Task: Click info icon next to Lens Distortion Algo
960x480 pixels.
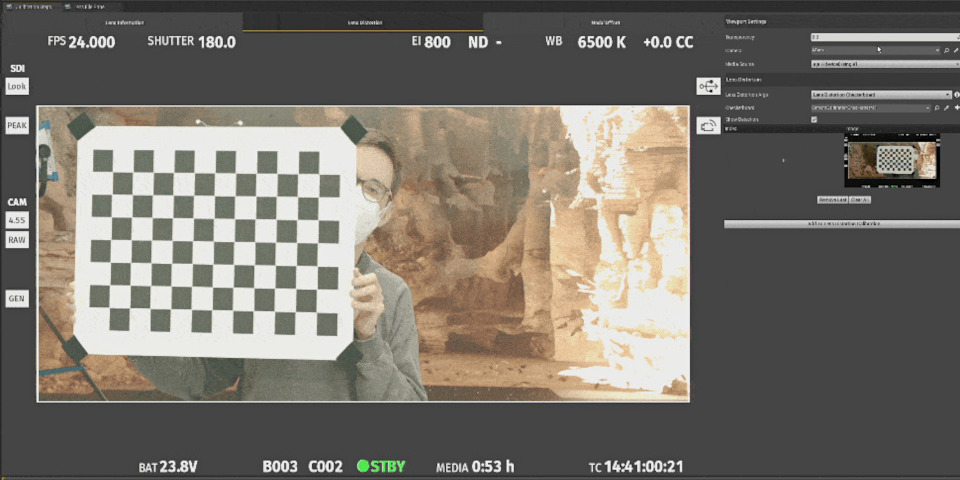Action: tap(956, 94)
